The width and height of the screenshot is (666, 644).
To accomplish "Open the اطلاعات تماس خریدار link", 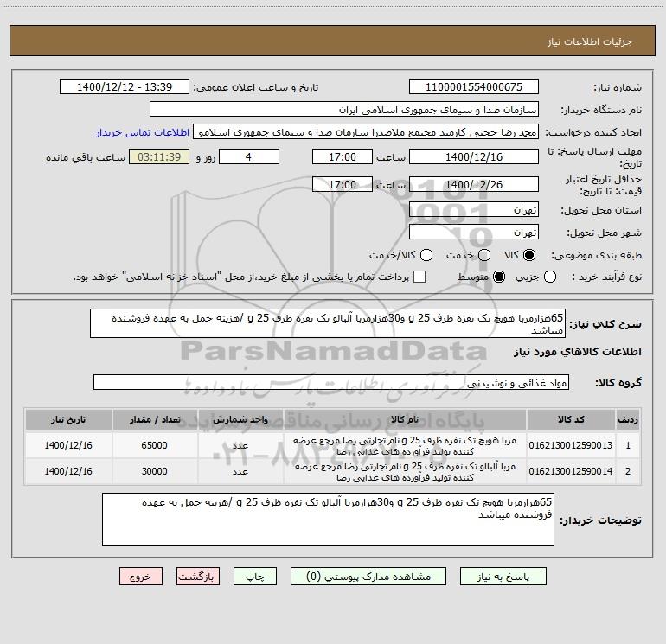I will [x=143, y=132].
